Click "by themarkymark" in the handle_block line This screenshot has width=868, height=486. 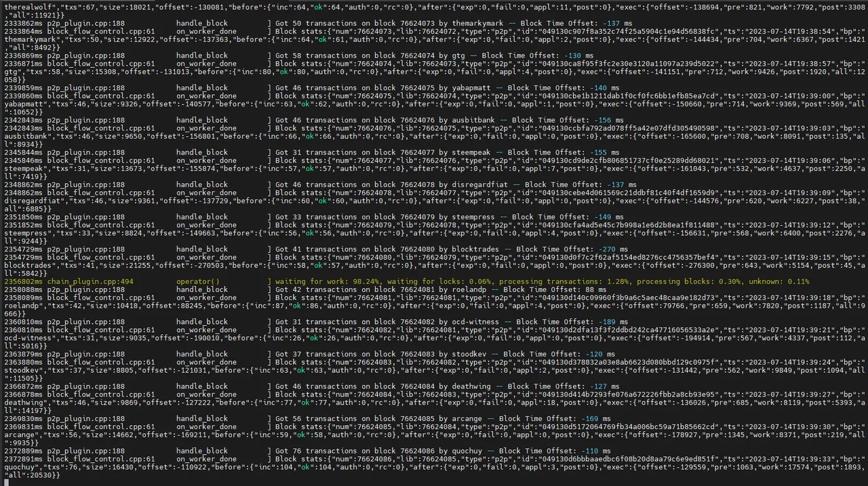[x=471, y=23]
